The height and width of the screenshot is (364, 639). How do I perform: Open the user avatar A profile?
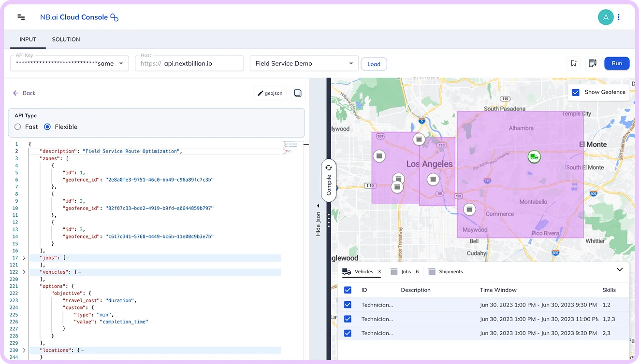(605, 17)
